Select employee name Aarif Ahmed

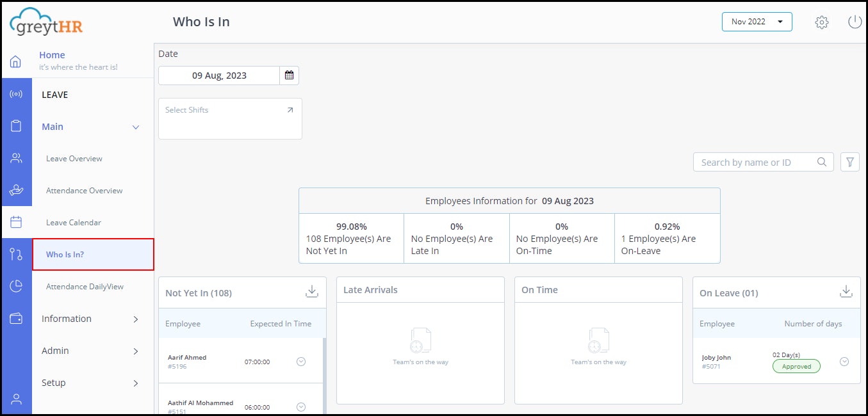click(187, 358)
